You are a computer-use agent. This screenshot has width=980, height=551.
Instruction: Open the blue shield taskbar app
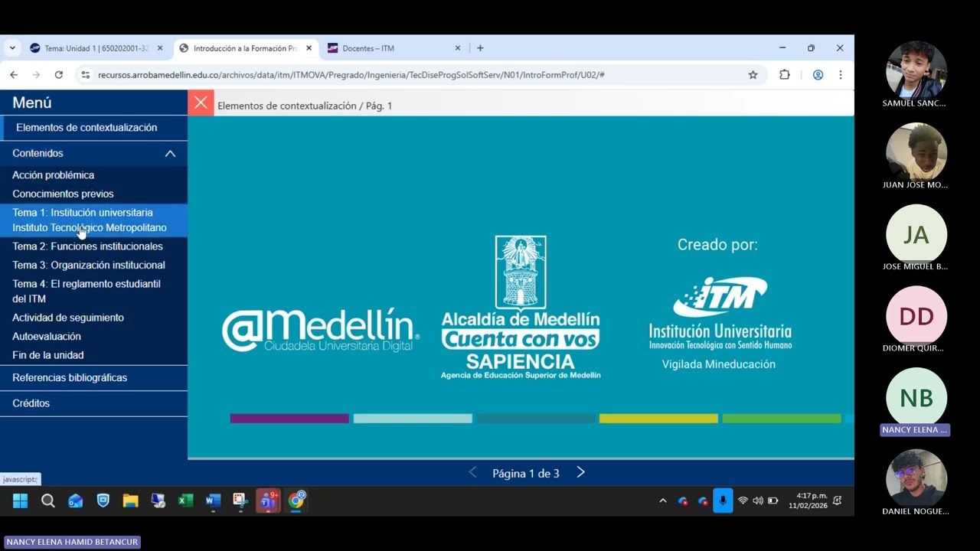pos(103,500)
